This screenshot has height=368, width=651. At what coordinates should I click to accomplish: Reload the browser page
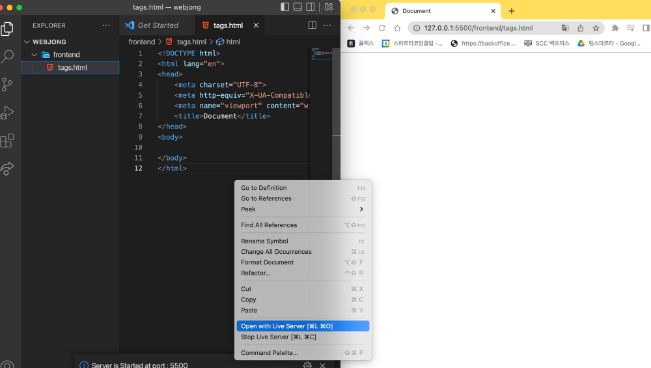click(382, 28)
